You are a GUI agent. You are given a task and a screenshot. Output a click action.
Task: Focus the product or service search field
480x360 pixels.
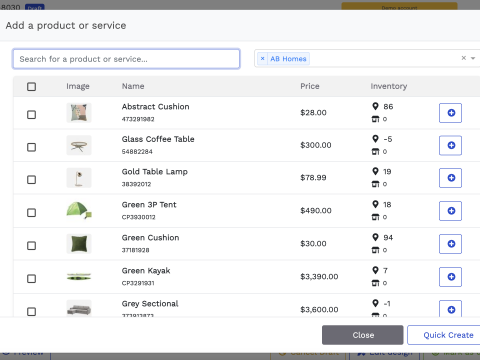point(126,59)
